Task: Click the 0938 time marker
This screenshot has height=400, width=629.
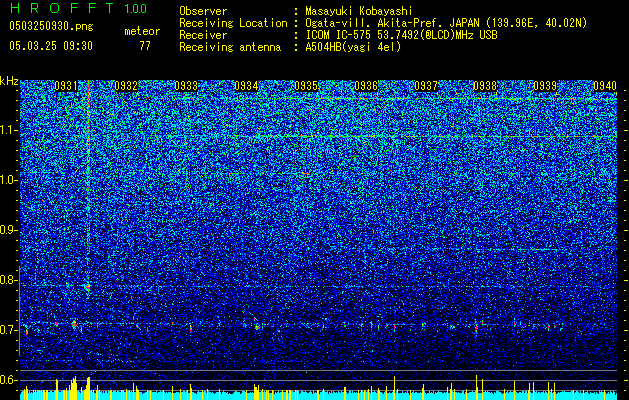Action: [485, 86]
